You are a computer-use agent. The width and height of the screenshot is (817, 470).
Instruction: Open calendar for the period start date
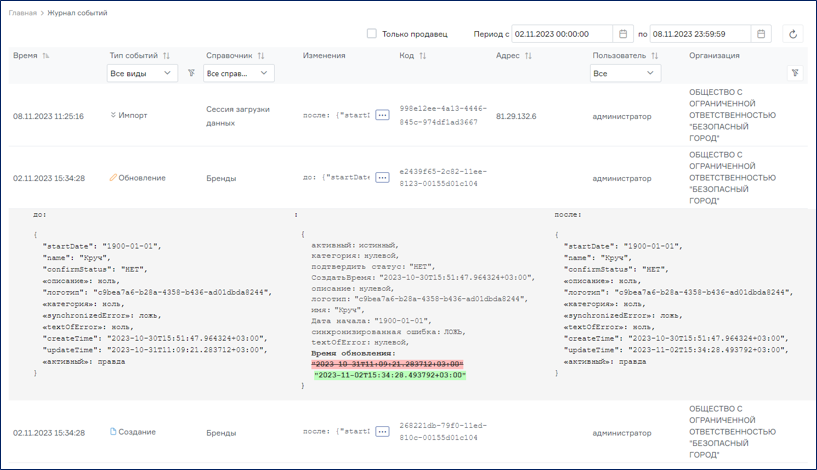623,34
